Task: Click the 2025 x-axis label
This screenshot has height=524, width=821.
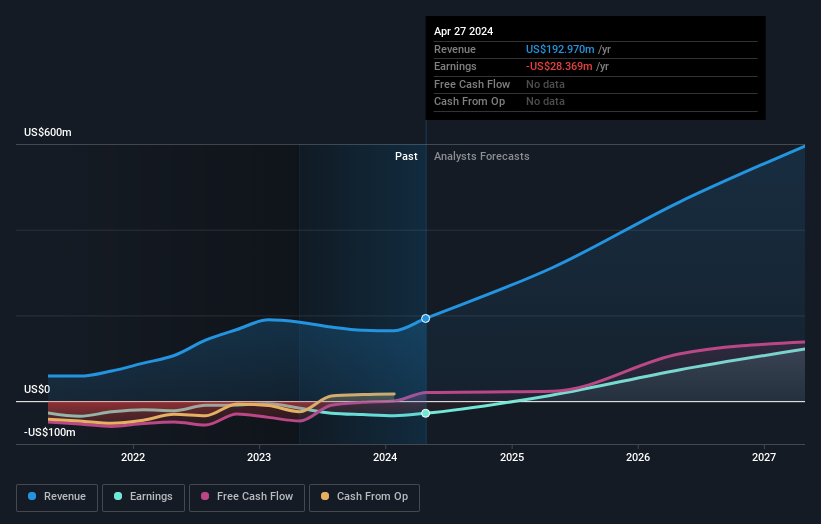Action: click(512, 457)
